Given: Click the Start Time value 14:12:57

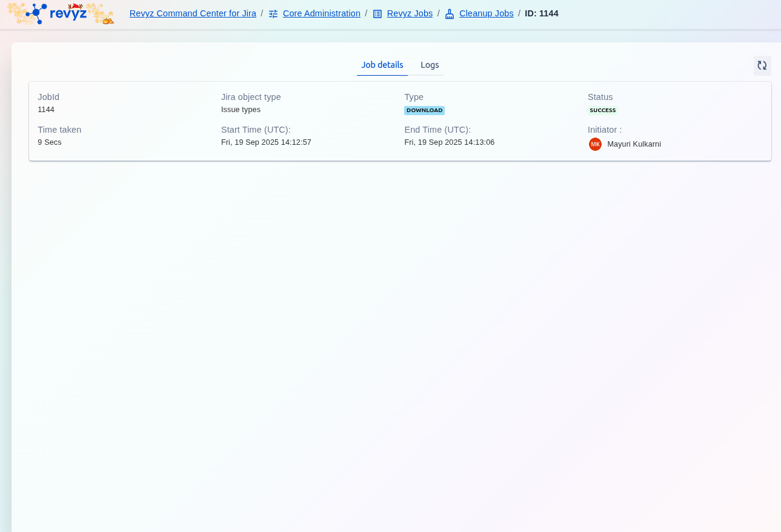Looking at the screenshot, I should pos(266,142).
